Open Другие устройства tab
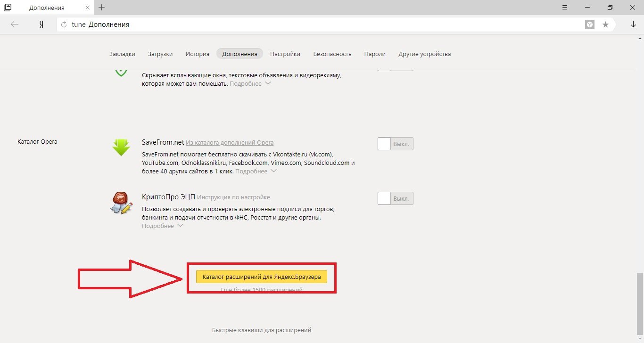 [x=425, y=54]
